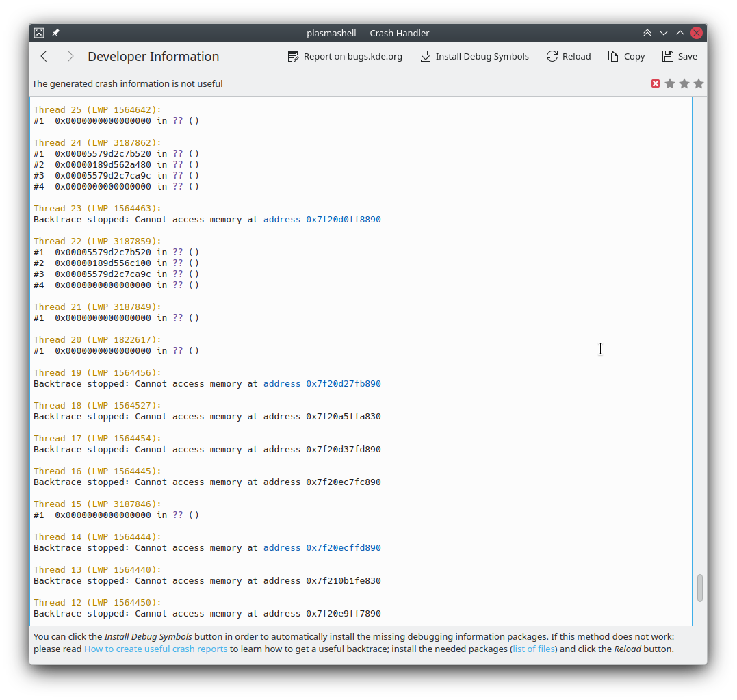Click the middle gray rating star
737x700 pixels.
(x=684, y=83)
